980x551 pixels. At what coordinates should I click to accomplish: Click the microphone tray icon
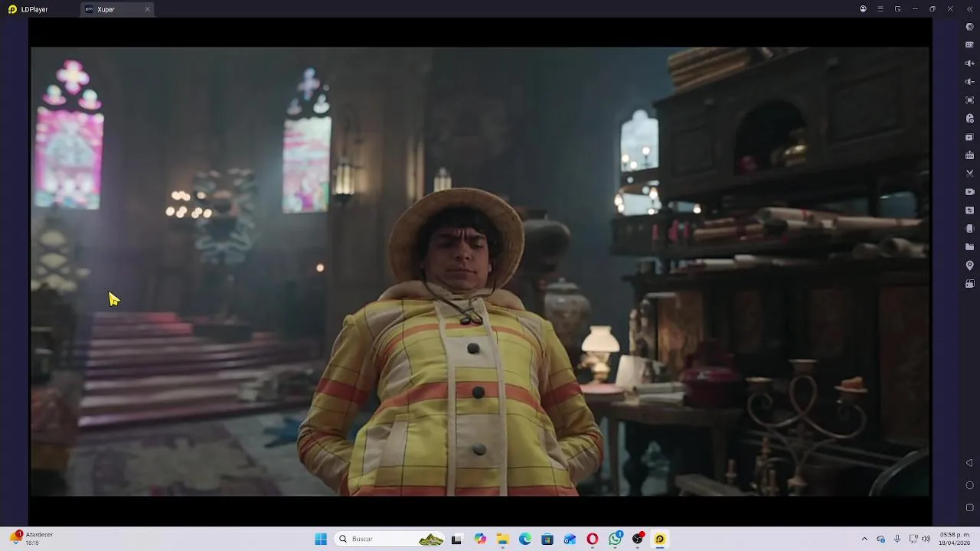(x=897, y=539)
